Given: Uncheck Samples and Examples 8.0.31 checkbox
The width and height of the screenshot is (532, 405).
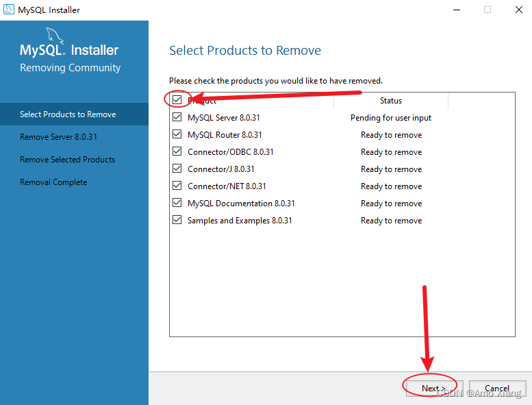Looking at the screenshot, I should [177, 220].
